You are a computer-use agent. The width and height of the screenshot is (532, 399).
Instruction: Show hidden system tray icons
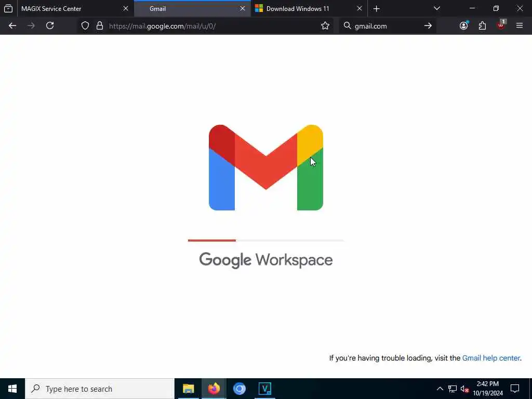click(x=440, y=389)
